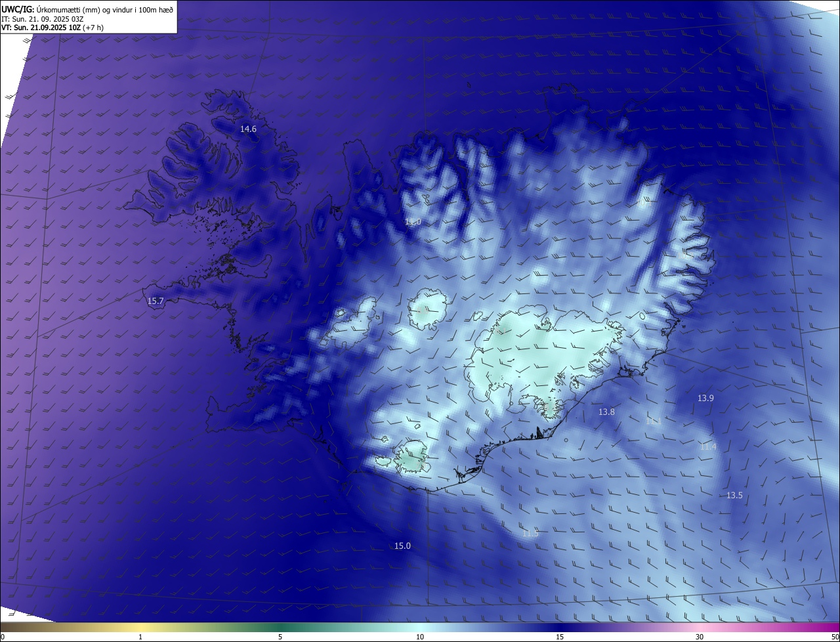Image resolution: width=840 pixels, height=642 pixels.
Task: Click the 14.6 value over the Westfjords
Action: pyautogui.click(x=248, y=129)
